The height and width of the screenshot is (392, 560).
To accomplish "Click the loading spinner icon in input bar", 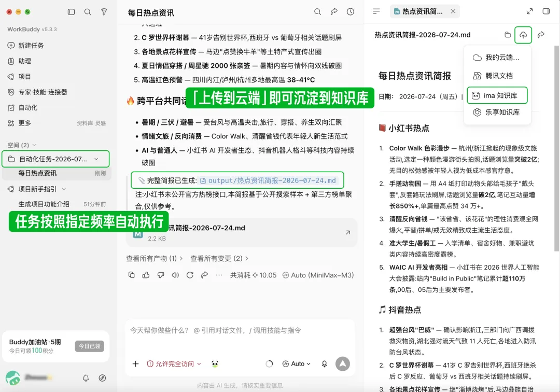I will 269,364.
